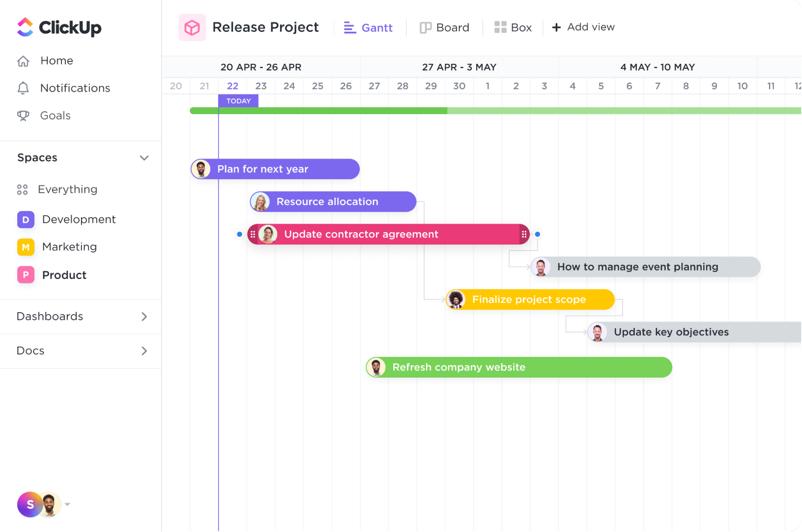This screenshot has height=532, width=802.
Task: Click right drag handle of contractor agreement task
Action: click(x=524, y=234)
